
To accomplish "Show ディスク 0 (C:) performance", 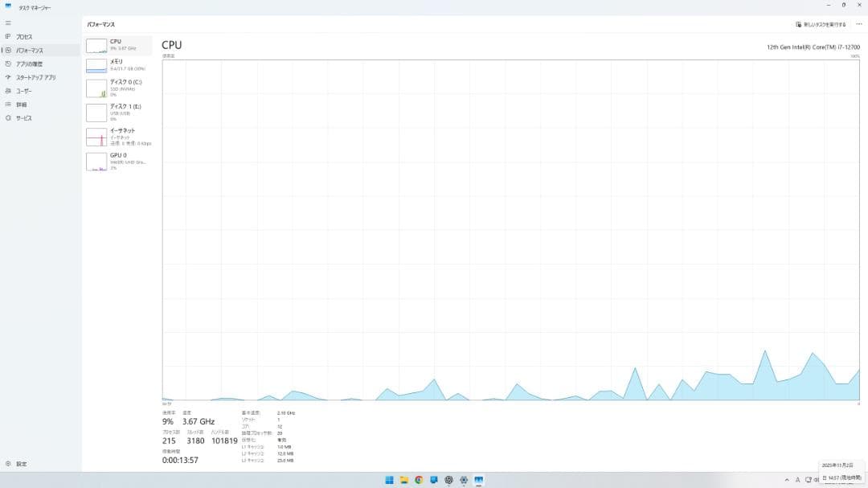I will click(117, 88).
